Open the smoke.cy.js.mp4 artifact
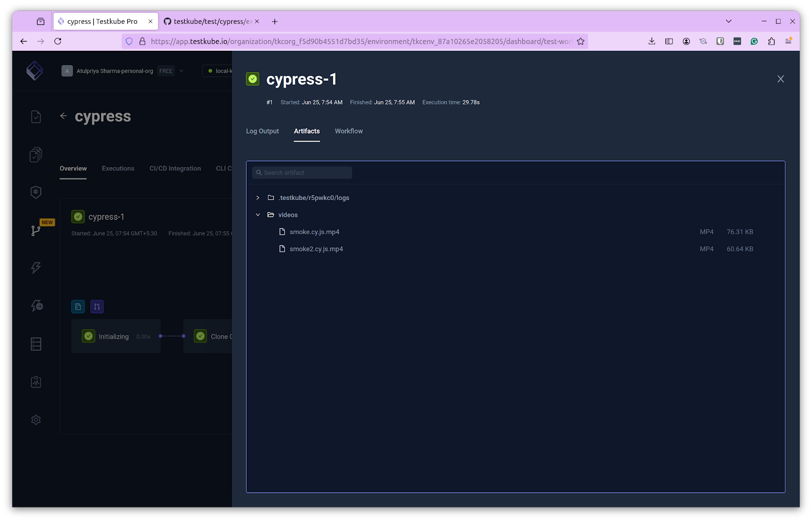 314,232
